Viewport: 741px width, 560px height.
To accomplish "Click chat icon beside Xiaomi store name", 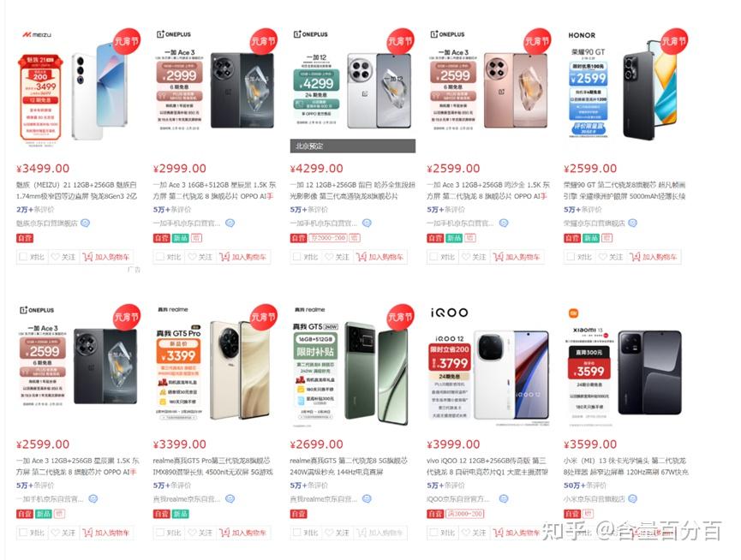I will [x=632, y=498].
